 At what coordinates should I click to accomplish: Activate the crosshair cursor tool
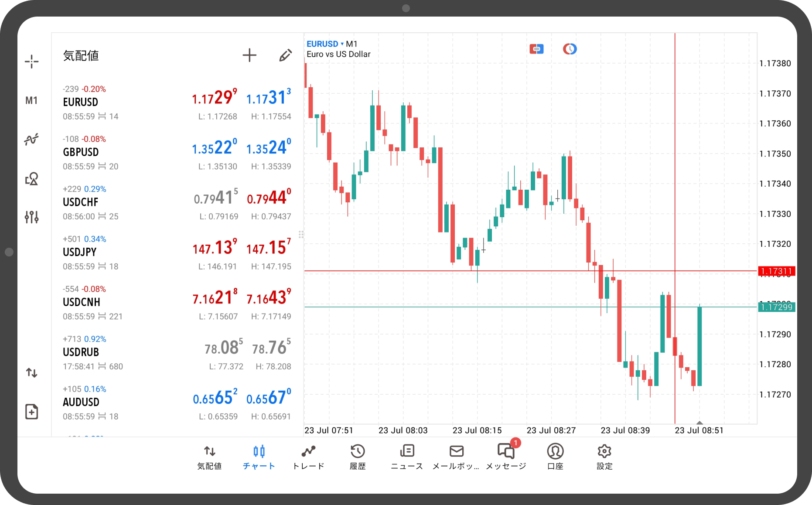(31, 61)
